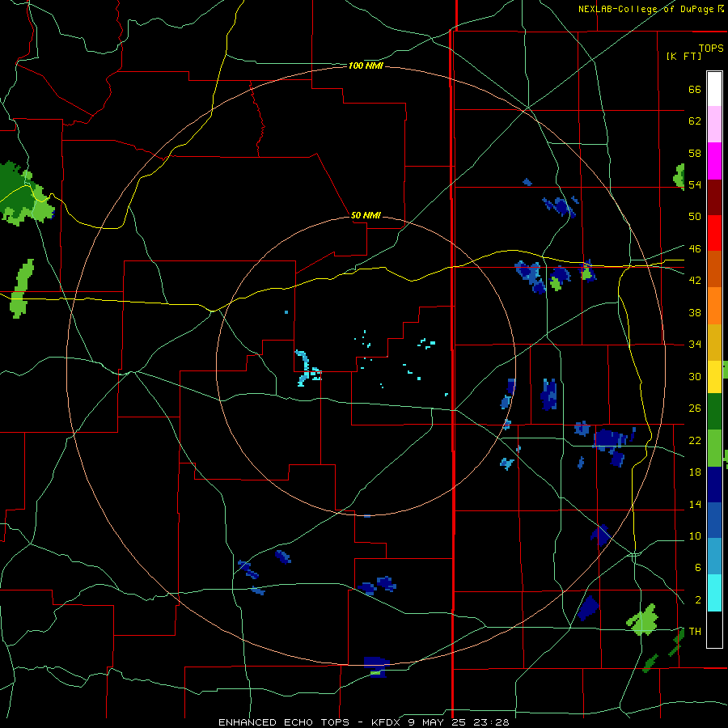Viewport: 728px width, 728px height.
Task: Click the 'TOPS' legend heading
Action: 711,49
